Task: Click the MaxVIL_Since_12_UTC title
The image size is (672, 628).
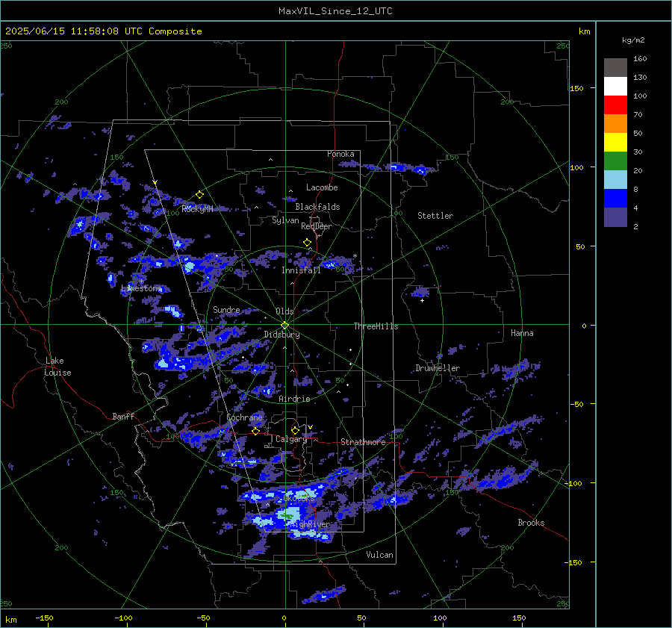Action: [335, 11]
